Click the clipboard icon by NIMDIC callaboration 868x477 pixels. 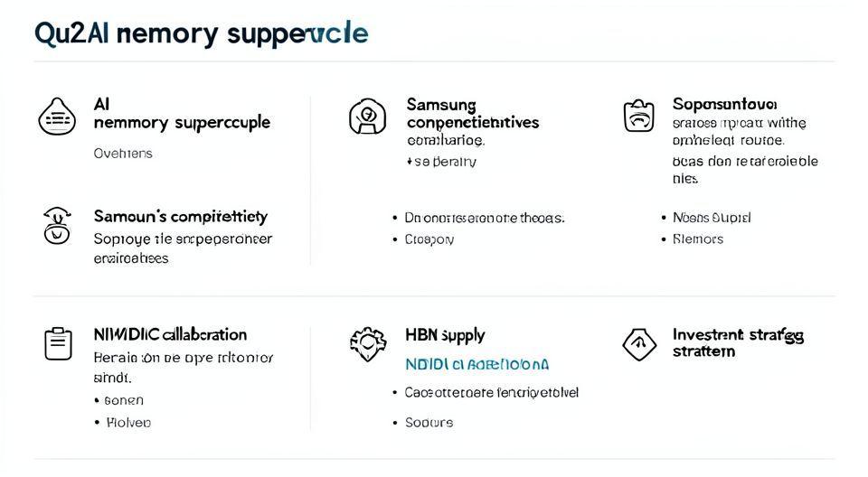(x=58, y=343)
